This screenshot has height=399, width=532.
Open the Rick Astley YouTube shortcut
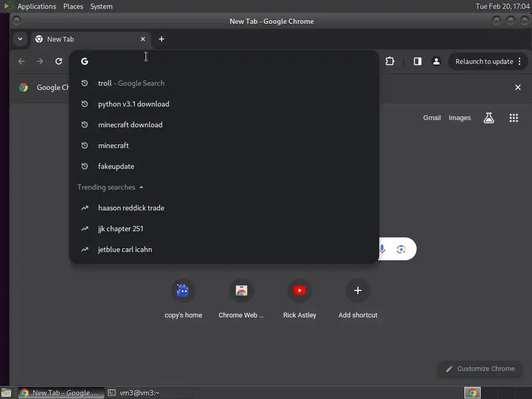(300, 299)
